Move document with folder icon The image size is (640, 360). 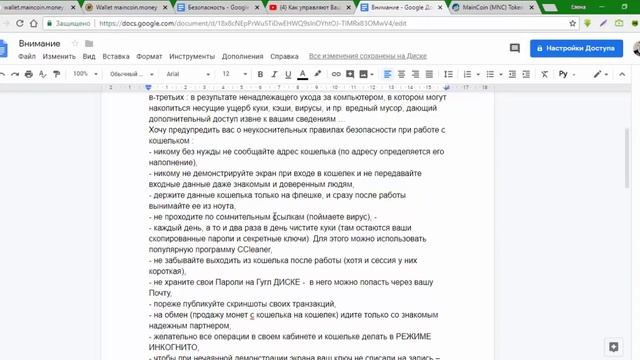click(89, 43)
